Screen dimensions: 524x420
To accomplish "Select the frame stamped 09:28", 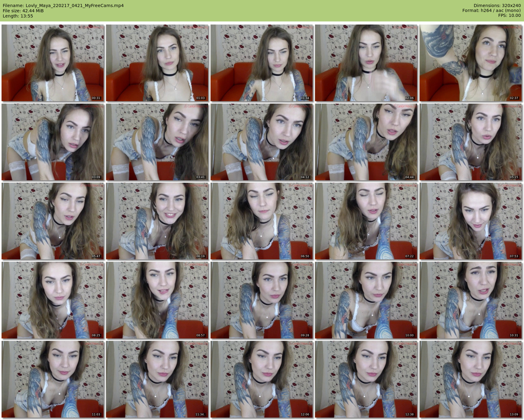I will pos(262,300).
